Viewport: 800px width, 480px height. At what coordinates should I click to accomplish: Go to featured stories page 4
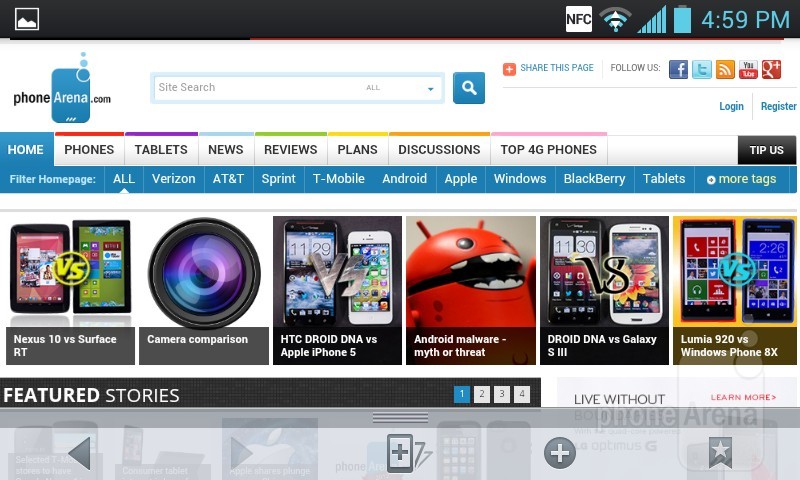point(521,394)
